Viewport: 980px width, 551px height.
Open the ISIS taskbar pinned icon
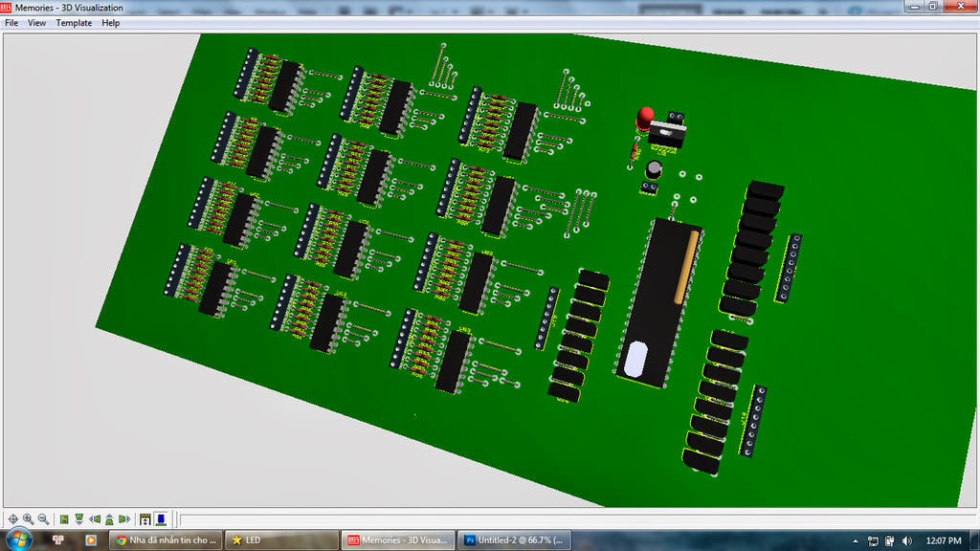tap(58, 540)
